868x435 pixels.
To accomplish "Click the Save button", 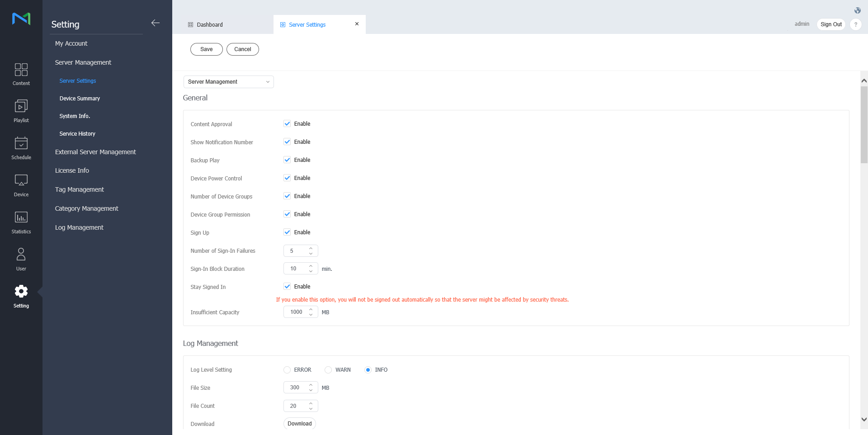I will 206,49.
